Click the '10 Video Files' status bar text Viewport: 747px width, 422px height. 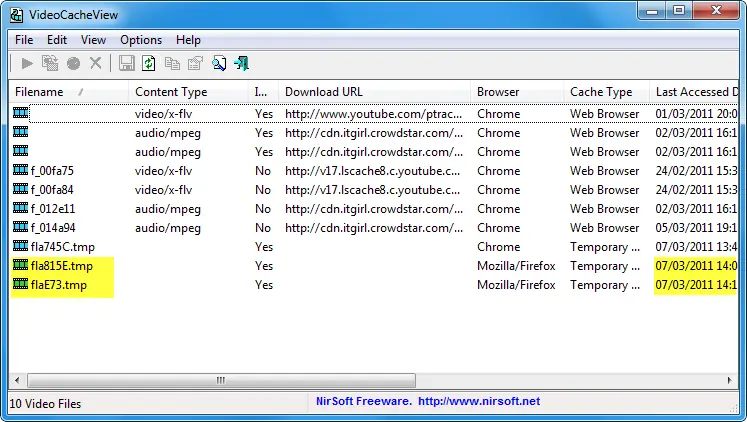click(x=45, y=404)
